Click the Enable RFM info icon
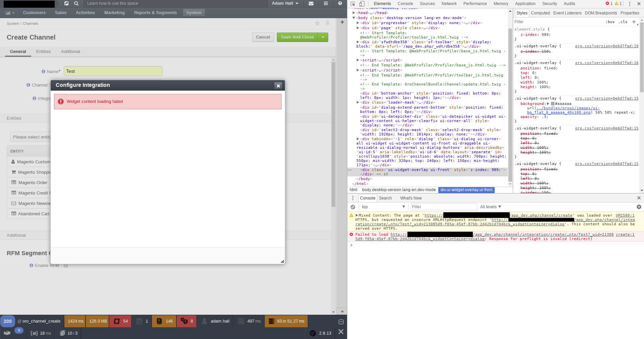644x339 pixels. click(x=31, y=266)
